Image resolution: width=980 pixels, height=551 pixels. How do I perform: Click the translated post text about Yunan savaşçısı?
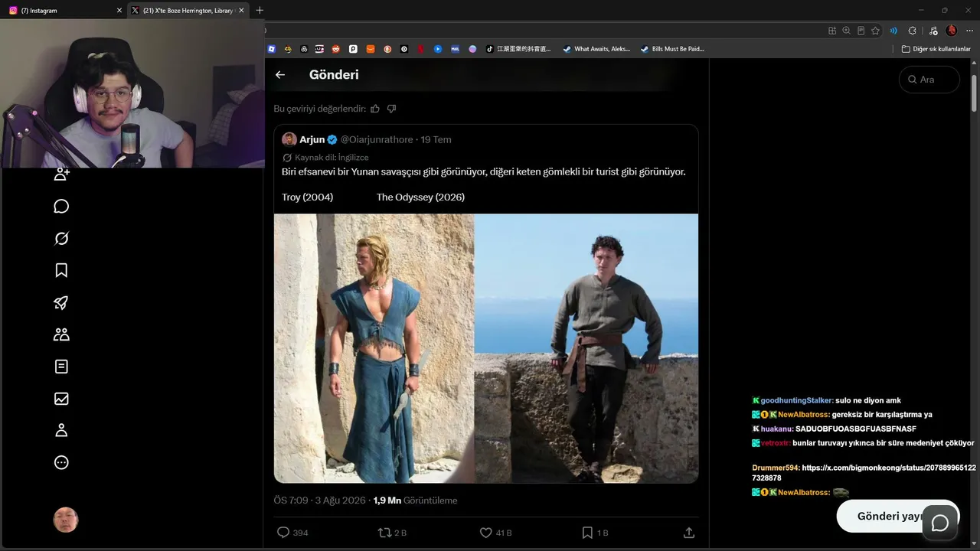point(483,172)
